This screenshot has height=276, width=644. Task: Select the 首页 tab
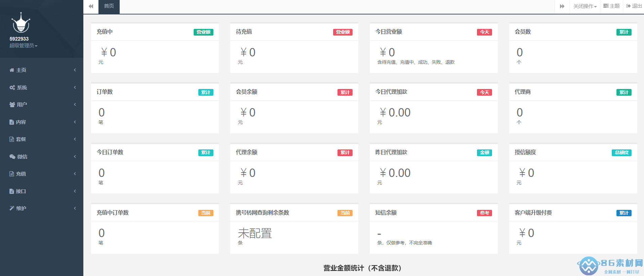coord(109,6)
